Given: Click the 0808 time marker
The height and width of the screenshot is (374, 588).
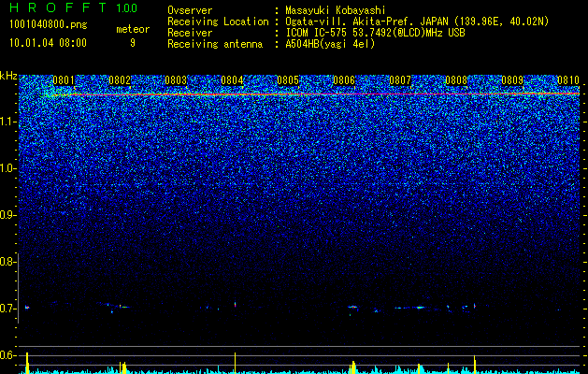Looking at the screenshot, I should (456, 80).
